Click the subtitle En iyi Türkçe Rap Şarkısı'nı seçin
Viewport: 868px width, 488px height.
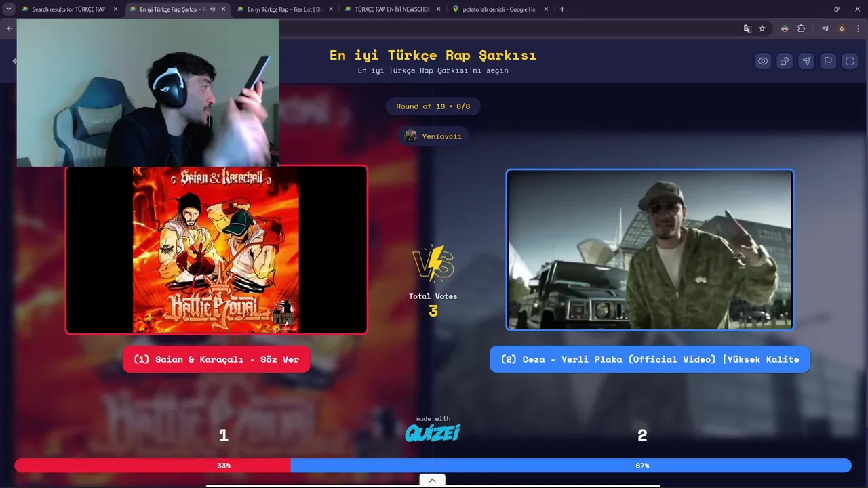pos(433,70)
